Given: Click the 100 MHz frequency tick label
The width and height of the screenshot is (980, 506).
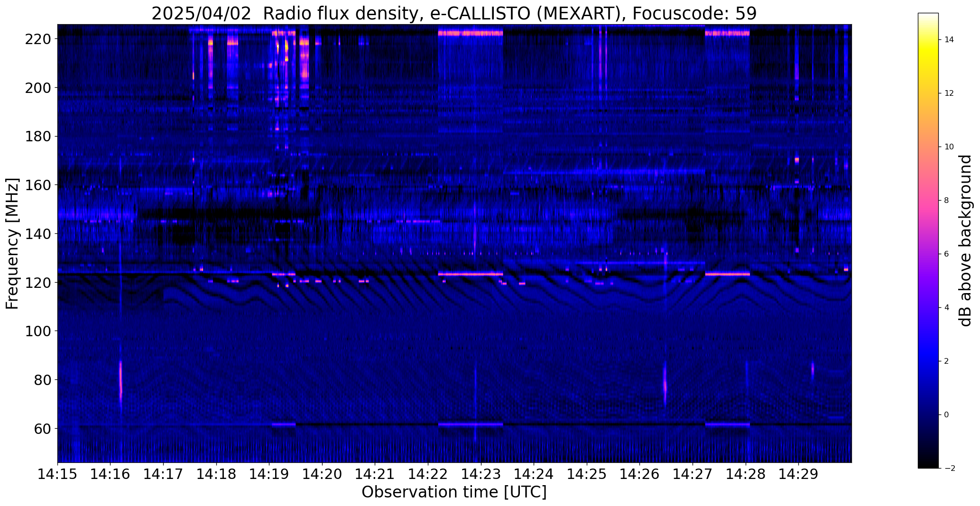Looking at the screenshot, I should coord(37,331).
